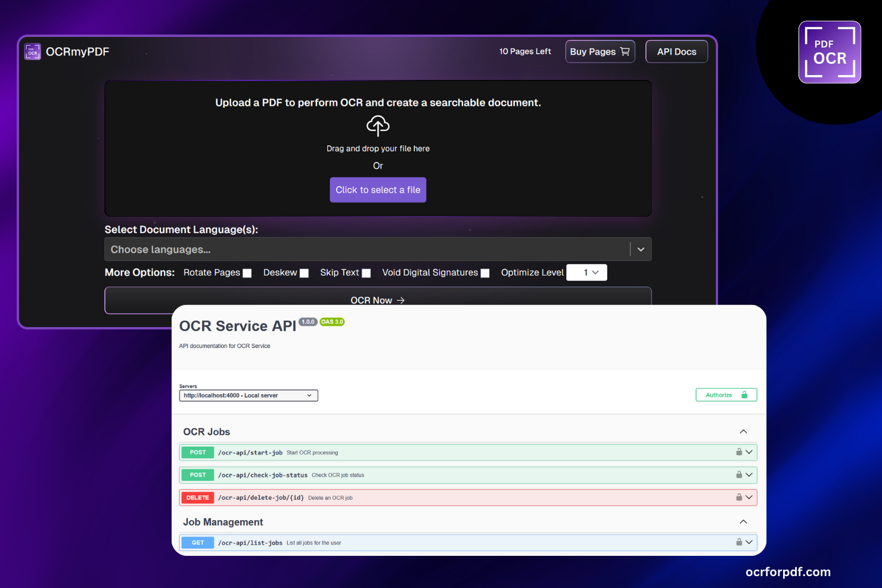
Task: Click lock icon on list-jobs endpoint
Action: pos(739,542)
